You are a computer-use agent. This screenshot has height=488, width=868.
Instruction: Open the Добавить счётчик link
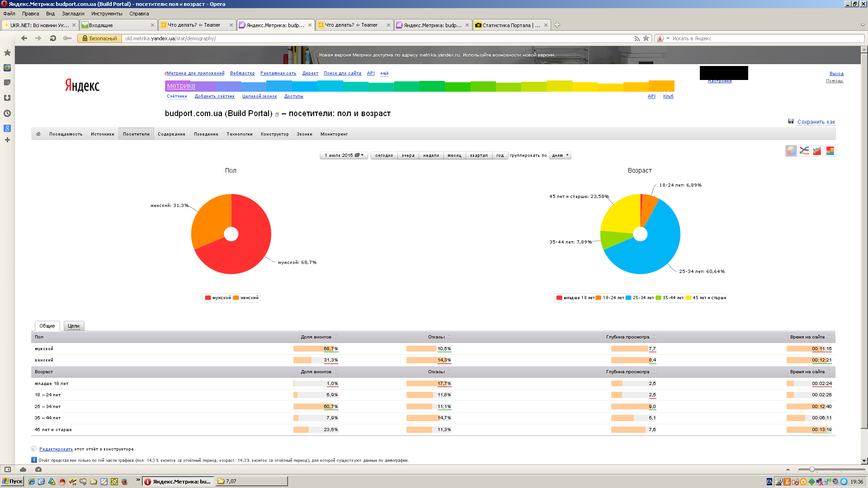(x=214, y=96)
